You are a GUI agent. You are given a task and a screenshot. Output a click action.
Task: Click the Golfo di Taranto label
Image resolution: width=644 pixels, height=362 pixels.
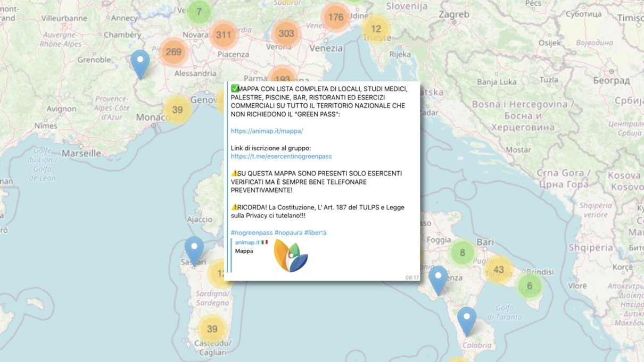click(x=504, y=312)
